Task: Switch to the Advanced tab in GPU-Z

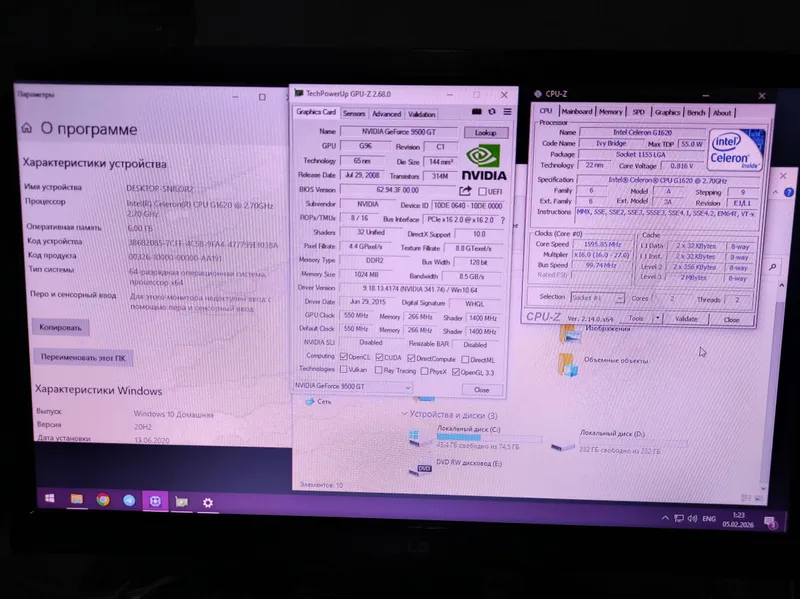Action: (386, 114)
